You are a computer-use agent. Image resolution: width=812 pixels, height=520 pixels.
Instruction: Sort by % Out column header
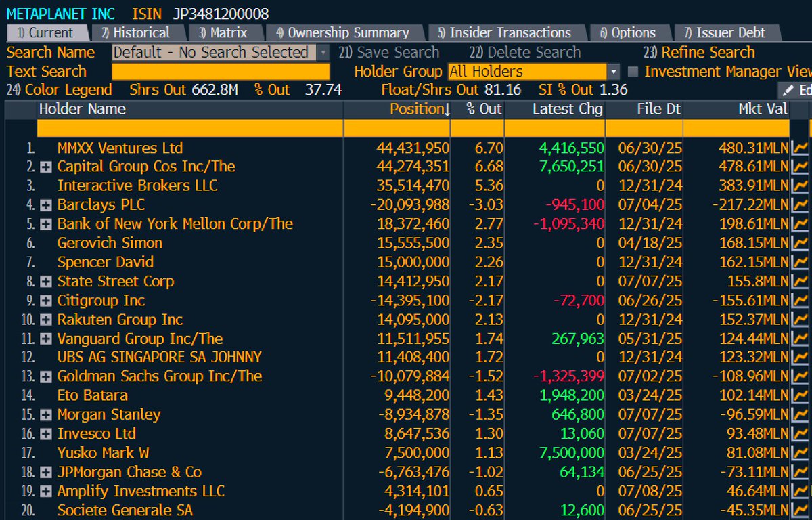pyautogui.click(x=478, y=109)
